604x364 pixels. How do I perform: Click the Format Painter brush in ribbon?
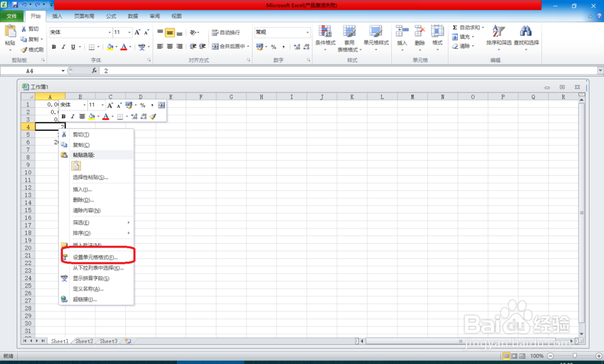pos(24,49)
